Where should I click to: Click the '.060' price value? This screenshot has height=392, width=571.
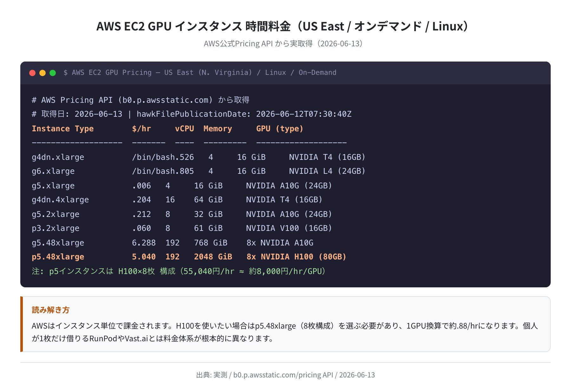141,228
